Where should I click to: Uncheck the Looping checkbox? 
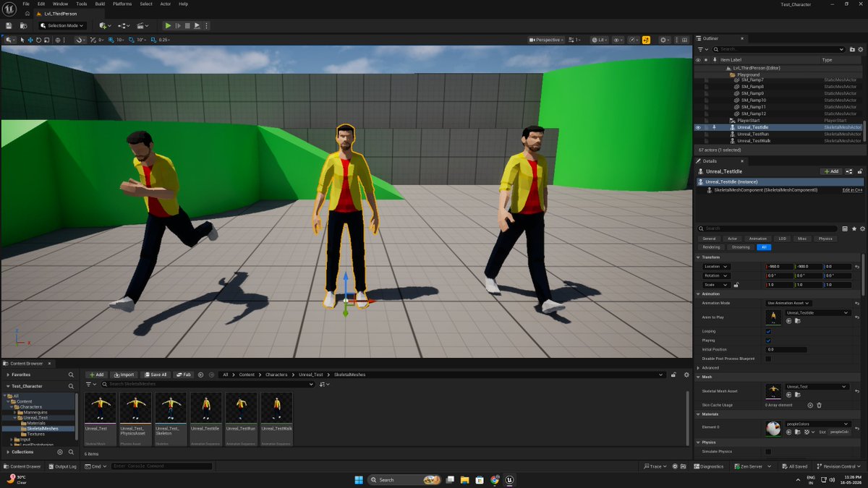(768, 331)
